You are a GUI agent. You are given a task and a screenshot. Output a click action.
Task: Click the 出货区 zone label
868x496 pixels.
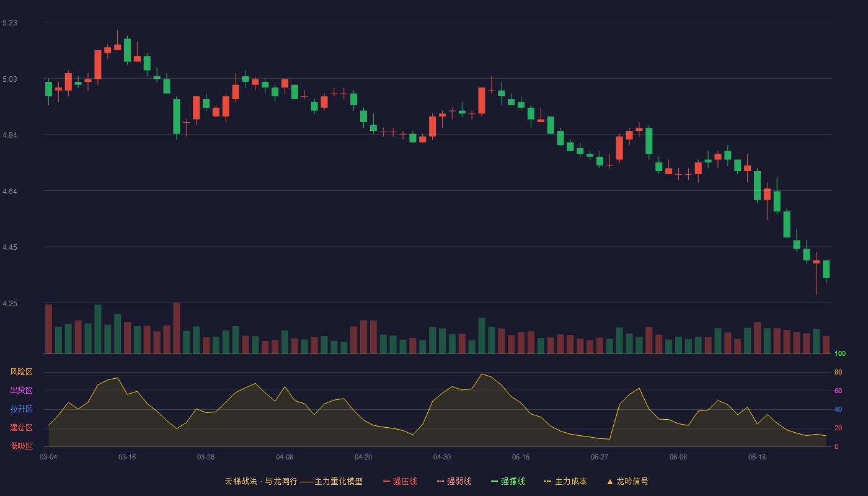pos(21,391)
